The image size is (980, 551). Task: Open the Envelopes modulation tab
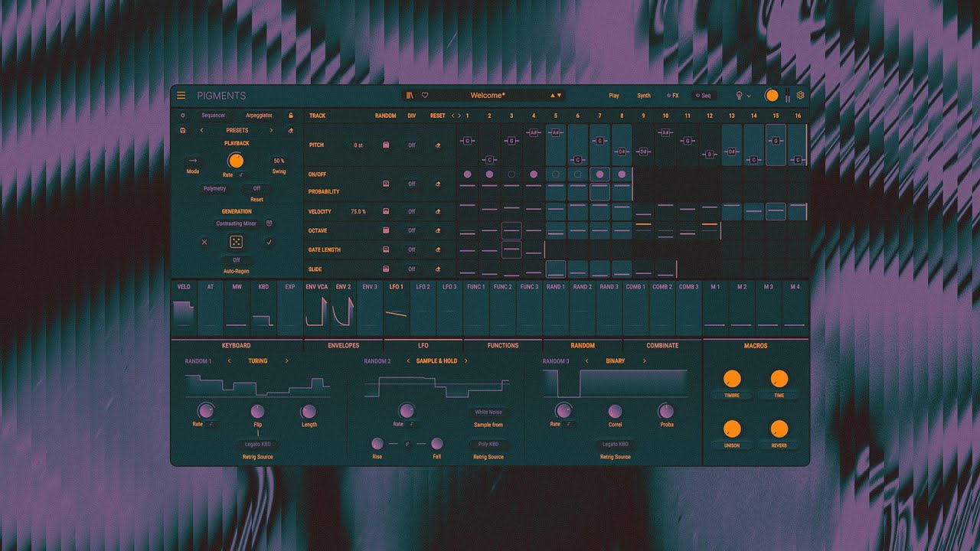tap(344, 345)
